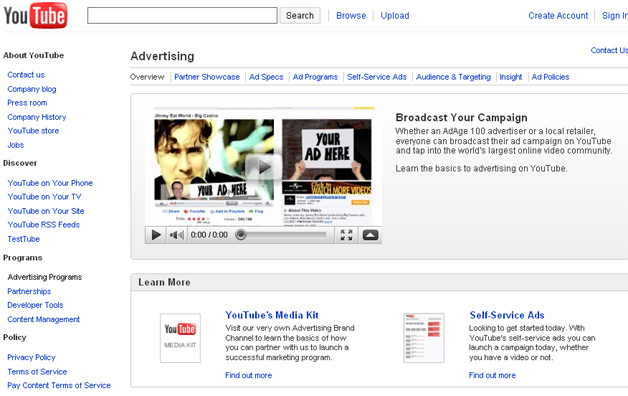628x396 pixels.
Task: Open YouTube RSS Feeds link
Action: pos(44,225)
